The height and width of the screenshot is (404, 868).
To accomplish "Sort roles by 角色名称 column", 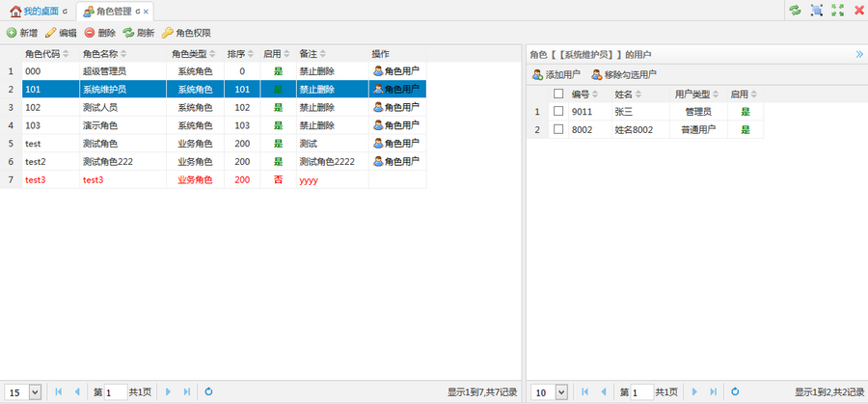I will point(122,54).
